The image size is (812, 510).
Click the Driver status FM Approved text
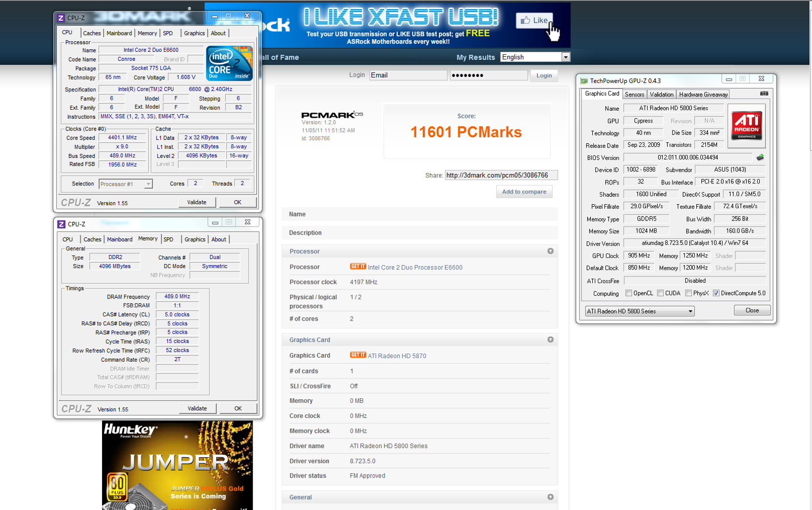[367, 476]
